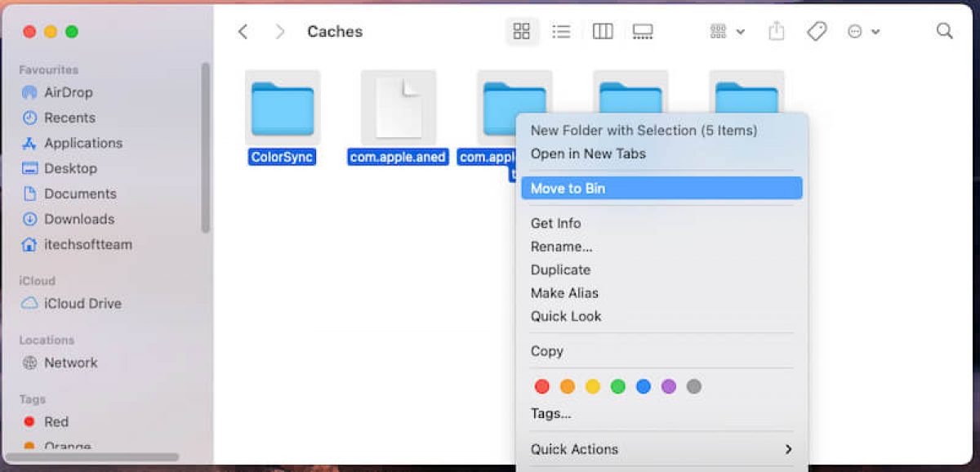Screen dimensions: 980x472
Task: Select Quick Look in the context menu
Action: pyautogui.click(x=566, y=316)
